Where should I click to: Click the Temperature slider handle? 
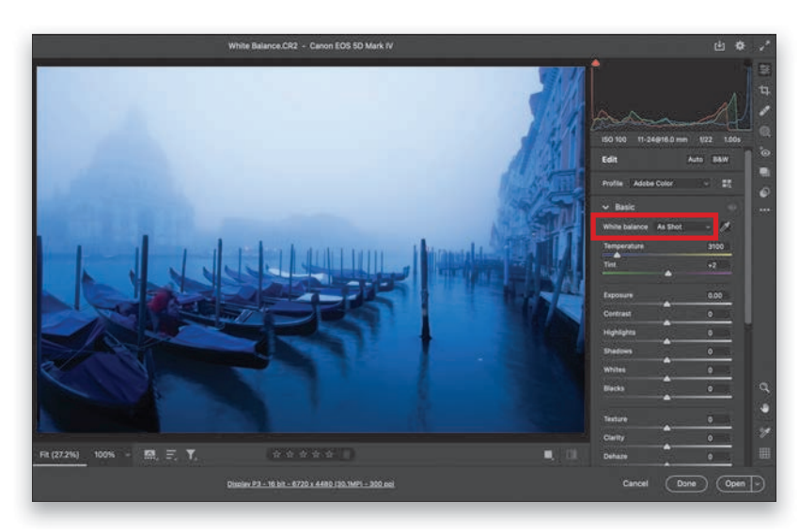click(618, 255)
